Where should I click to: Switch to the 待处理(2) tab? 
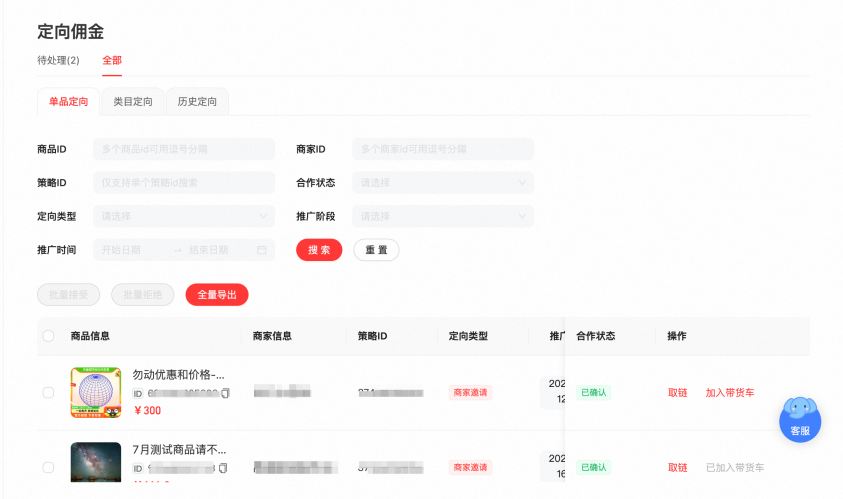pos(58,60)
